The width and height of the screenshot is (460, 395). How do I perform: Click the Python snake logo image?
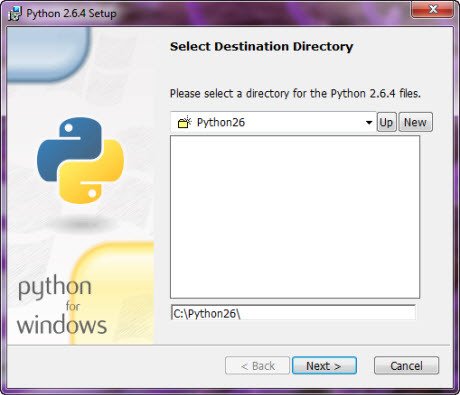(80, 160)
